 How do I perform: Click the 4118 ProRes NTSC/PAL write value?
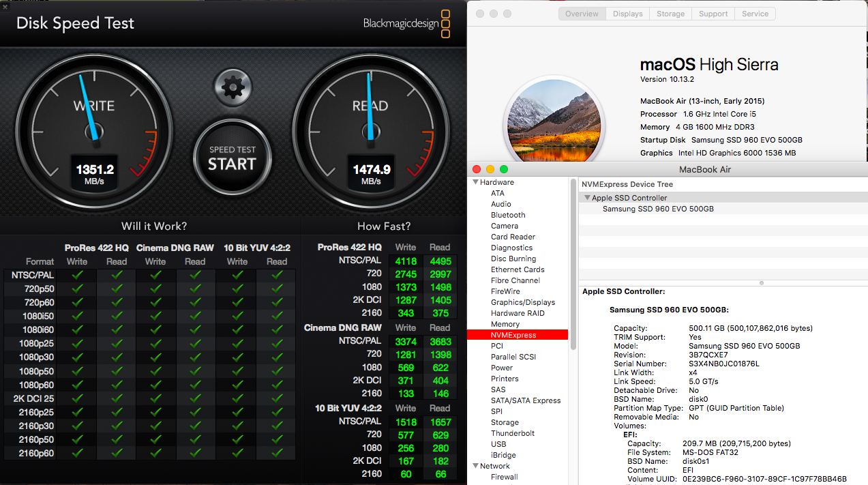point(406,261)
